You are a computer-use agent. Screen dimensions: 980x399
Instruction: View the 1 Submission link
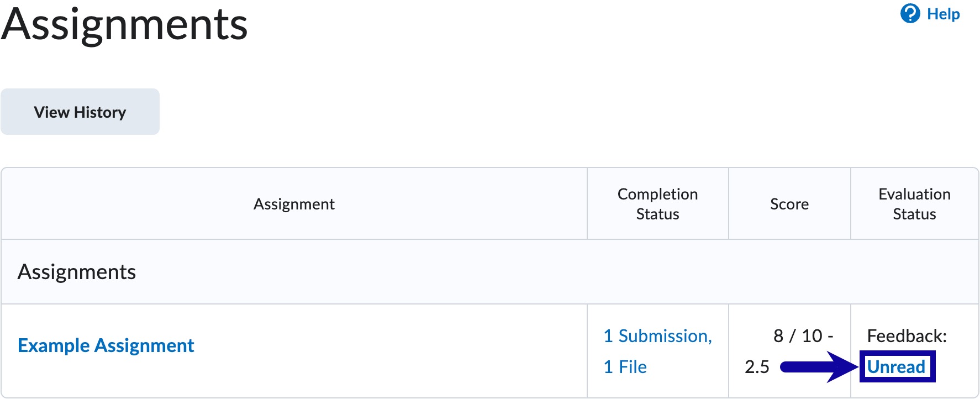tap(657, 335)
